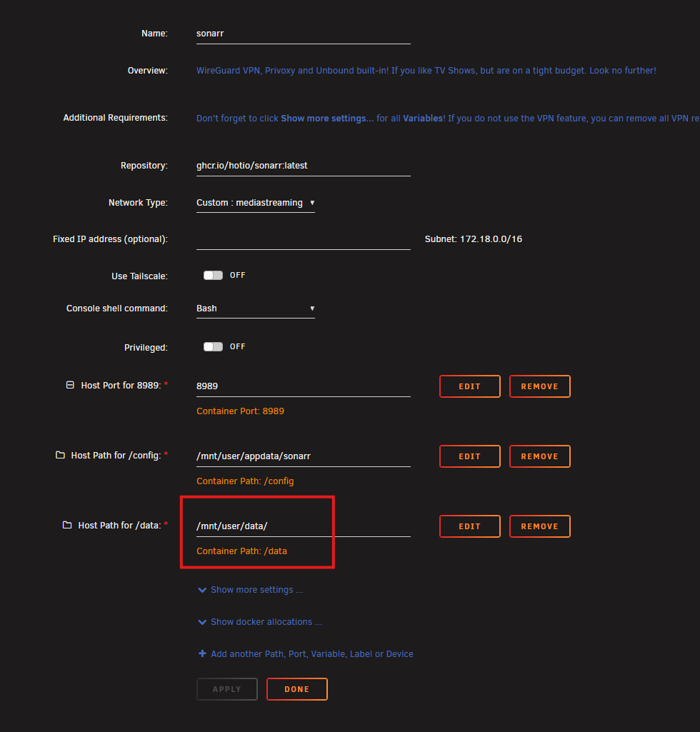Click the Fixed IP address field
Image resolution: width=700 pixels, height=732 pixels.
click(303, 239)
